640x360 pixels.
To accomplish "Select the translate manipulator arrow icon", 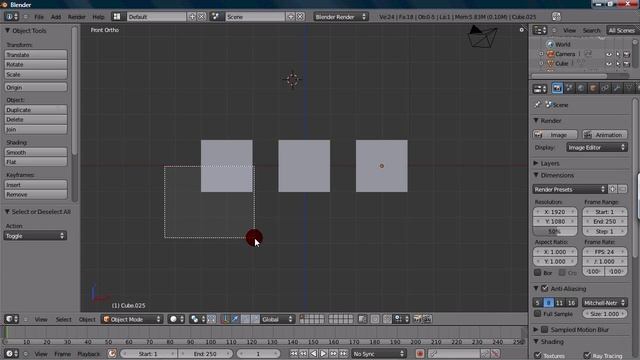I will (x=235, y=319).
